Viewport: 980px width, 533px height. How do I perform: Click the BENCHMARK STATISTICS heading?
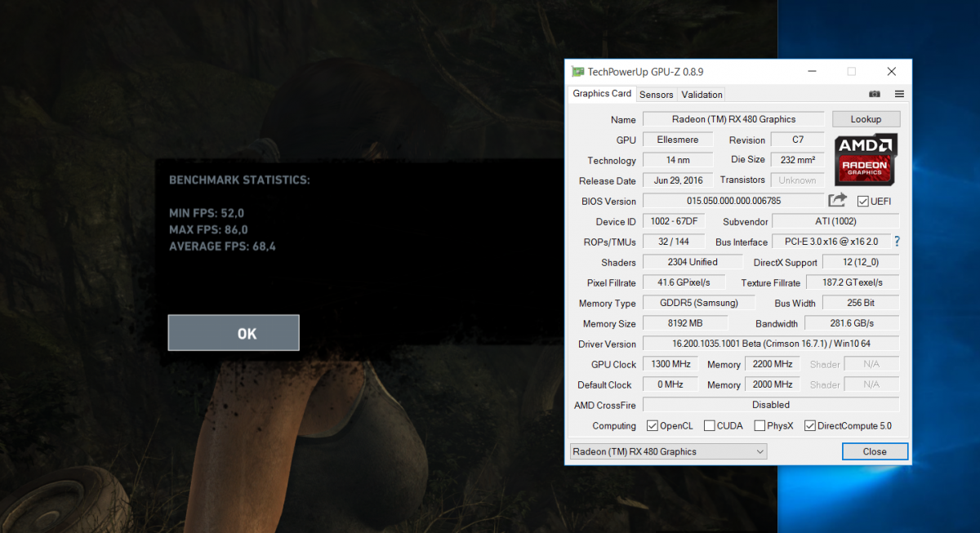click(239, 180)
